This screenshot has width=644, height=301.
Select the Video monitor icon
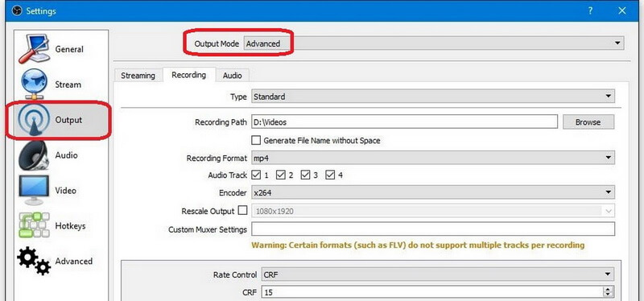(34, 190)
